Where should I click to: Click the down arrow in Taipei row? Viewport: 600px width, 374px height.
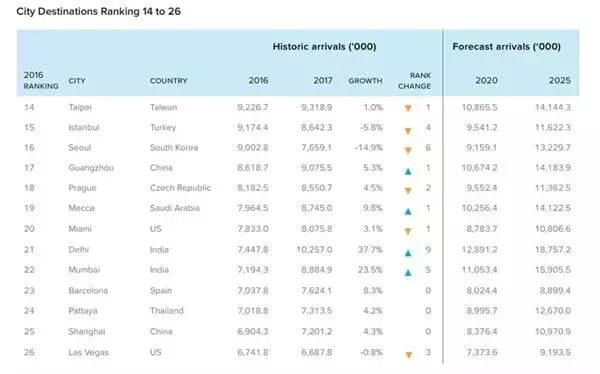[408, 109]
